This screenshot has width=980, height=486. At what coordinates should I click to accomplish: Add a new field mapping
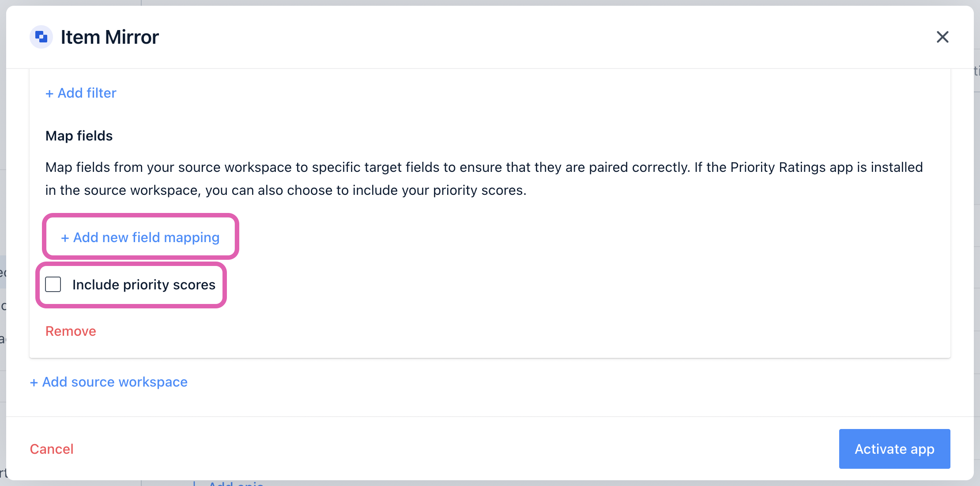140,237
